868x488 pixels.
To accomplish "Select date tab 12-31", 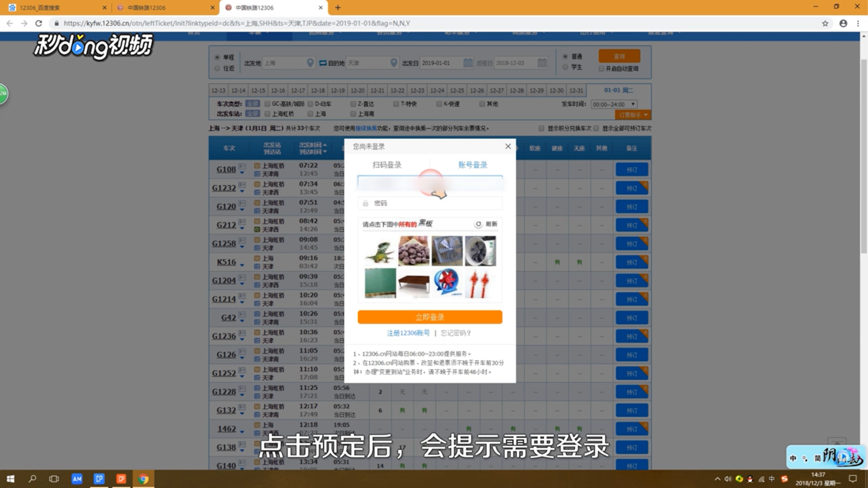I will (576, 90).
